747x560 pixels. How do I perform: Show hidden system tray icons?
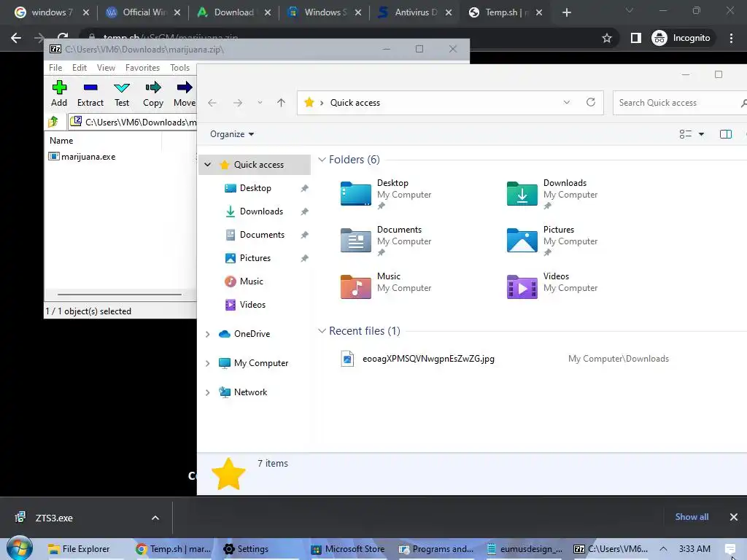[663, 549]
